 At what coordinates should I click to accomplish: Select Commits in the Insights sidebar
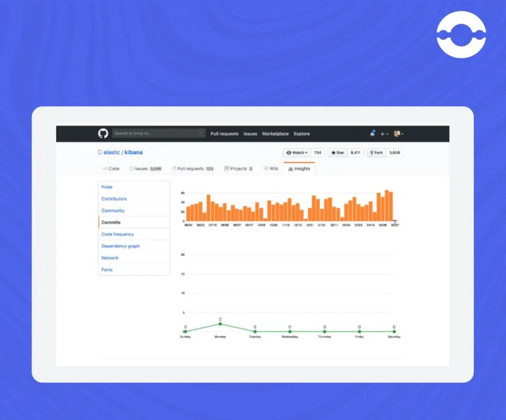[x=134, y=222]
